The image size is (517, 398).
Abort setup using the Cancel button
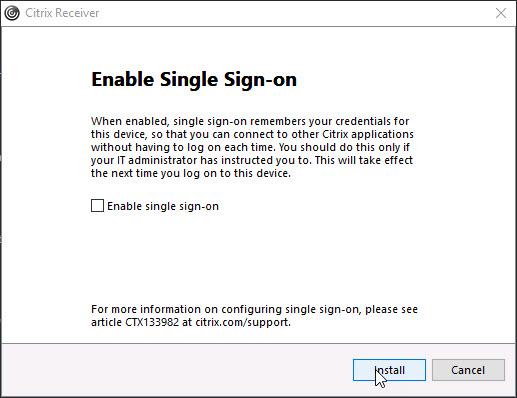point(468,370)
